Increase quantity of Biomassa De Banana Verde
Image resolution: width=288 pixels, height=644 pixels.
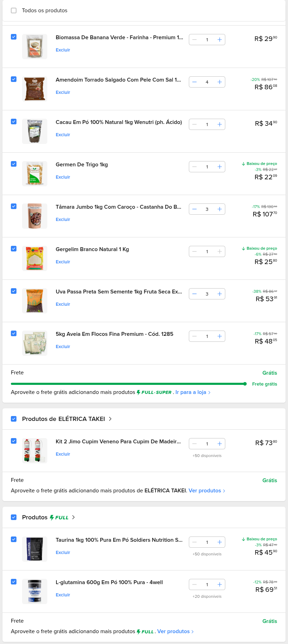pyautogui.click(x=220, y=40)
